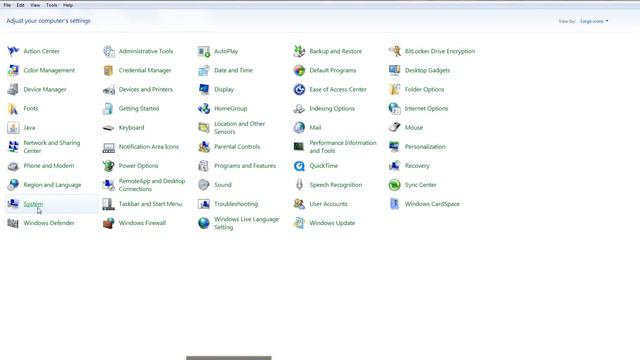Click the Color Management icon
This screenshot has height=360, width=640.
click(13, 70)
